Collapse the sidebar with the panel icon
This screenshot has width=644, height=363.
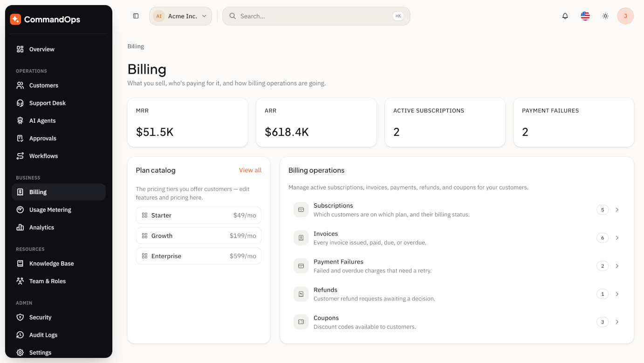pos(136,16)
